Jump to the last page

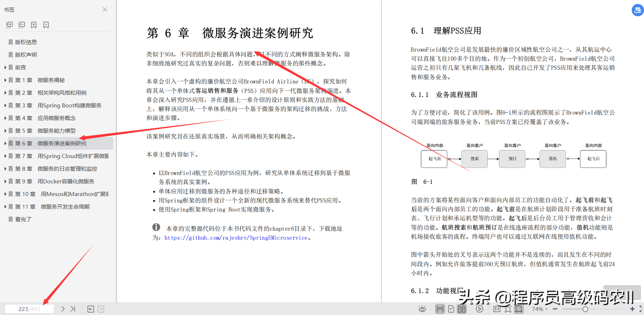tap(73, 309)
